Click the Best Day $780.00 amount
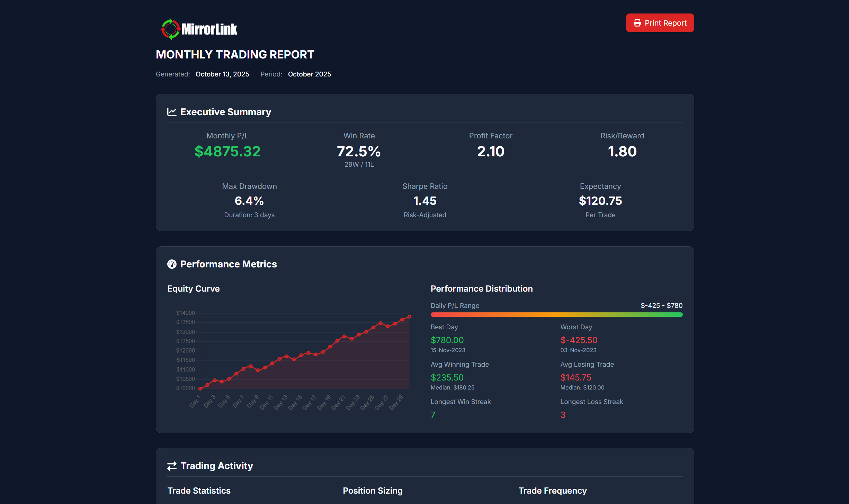The image size is (849, 504). (x=447, y=340)
